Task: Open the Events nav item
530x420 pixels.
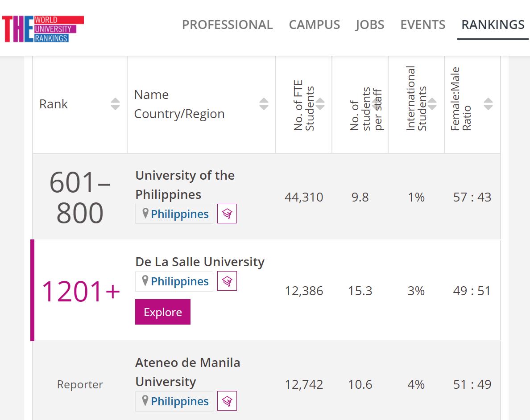Action: point(423,25)
